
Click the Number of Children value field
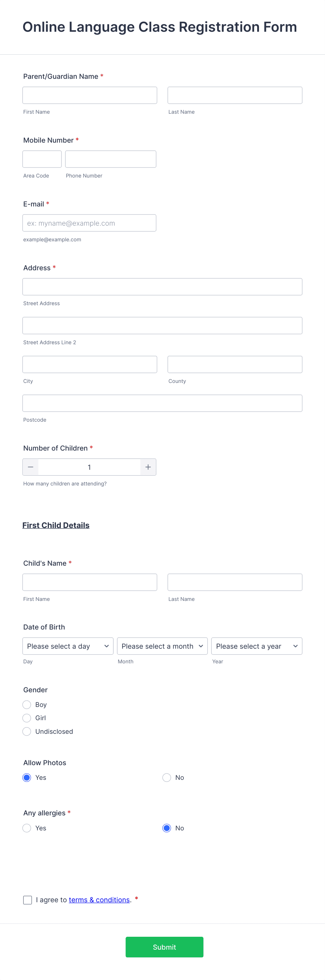[x=89, y=467]
